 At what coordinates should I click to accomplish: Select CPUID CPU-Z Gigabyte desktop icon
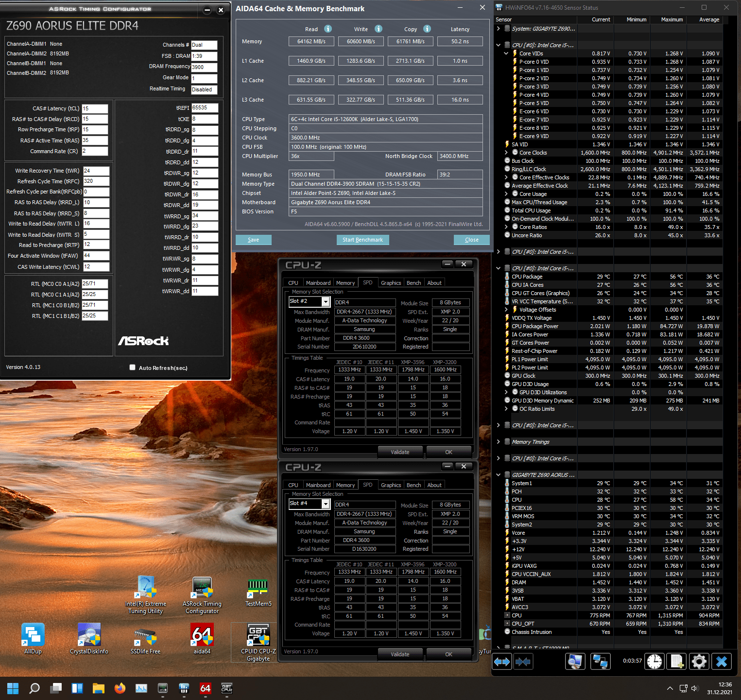(x=258, y=643)
